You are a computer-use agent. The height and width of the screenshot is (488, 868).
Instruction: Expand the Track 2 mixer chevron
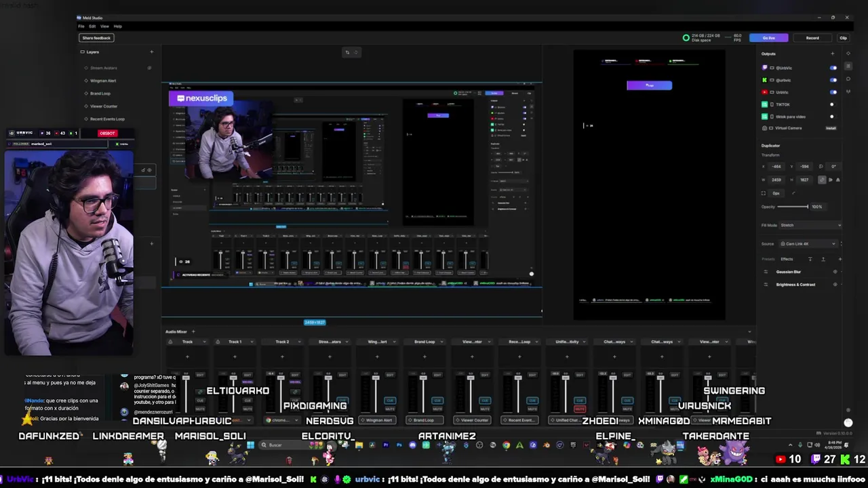point(299,342)
